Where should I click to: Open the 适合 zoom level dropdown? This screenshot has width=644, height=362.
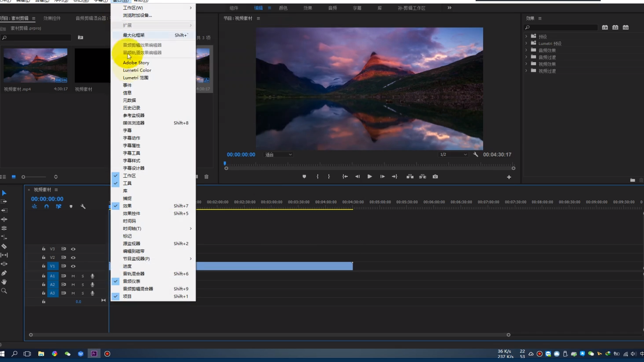tap(279, 155)
